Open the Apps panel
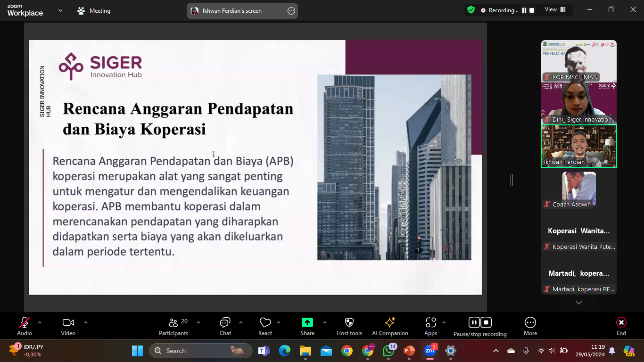The height and width of the screenshot is (362, 644). [x=430, y=326]
